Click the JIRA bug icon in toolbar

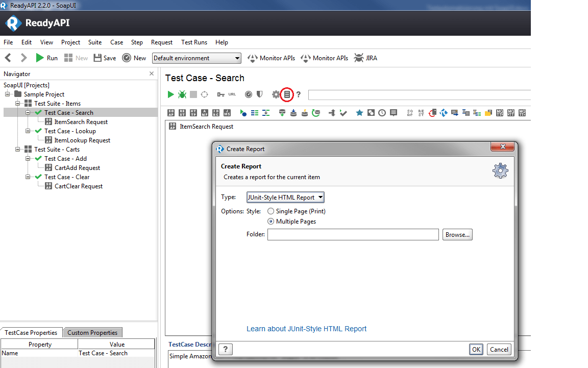(x=359, y=58)
